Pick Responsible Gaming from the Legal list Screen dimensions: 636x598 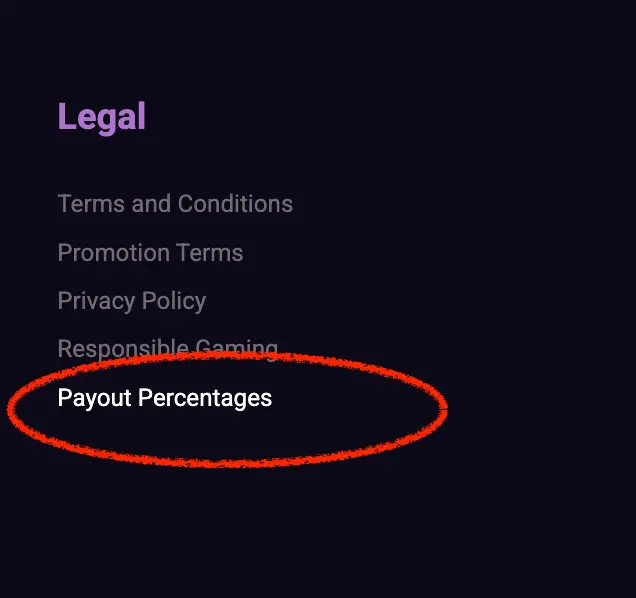(167, 348)
